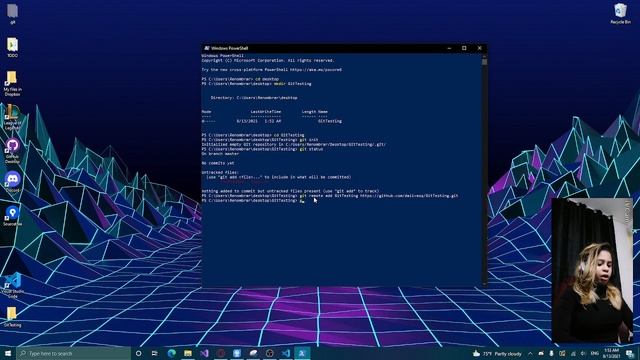Maximize the Windows PowerShell window

(464, 48)
